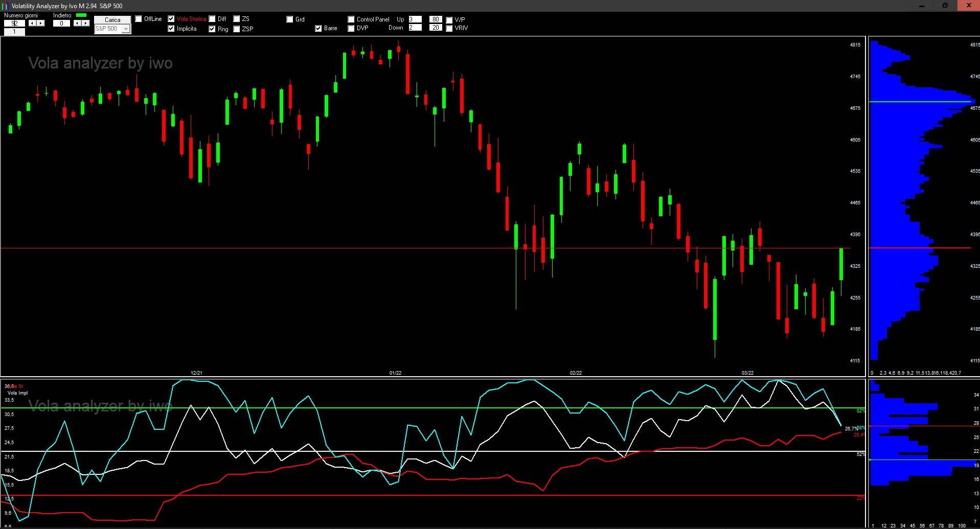Click the green status indicator near Indietro
Viewport: 980px width, 529px height.
(81, 15)
